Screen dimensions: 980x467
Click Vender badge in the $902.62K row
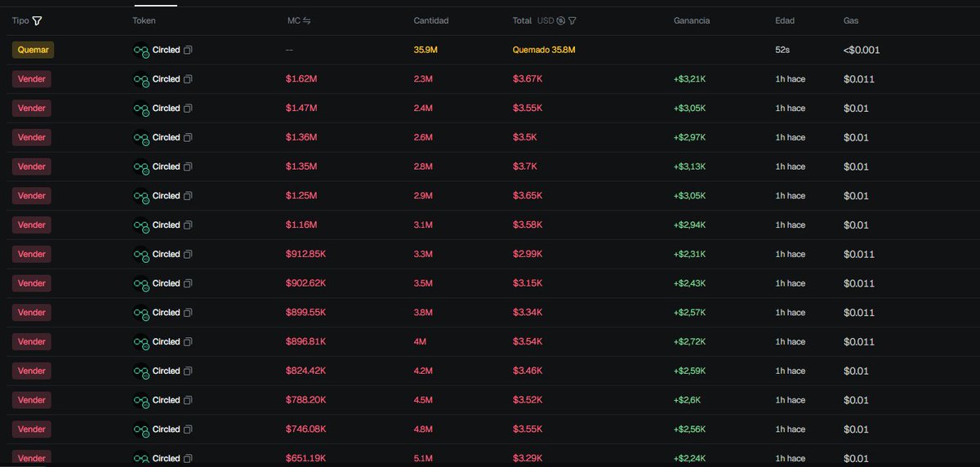(x=32, y=283)
